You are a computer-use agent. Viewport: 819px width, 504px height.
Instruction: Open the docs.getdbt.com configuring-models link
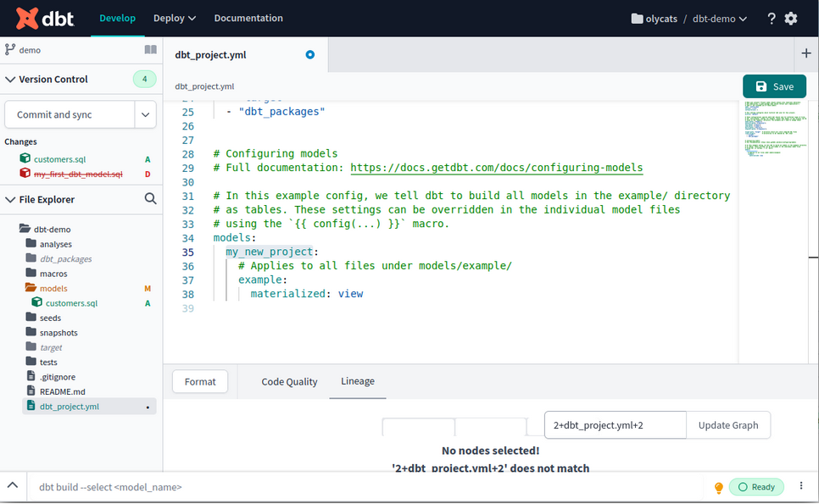pyautogui.click(x=496, y=168)
